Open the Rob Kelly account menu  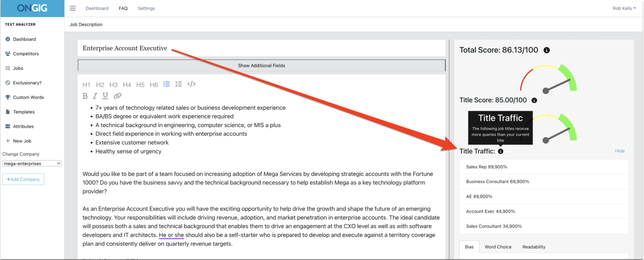(624, 8)
